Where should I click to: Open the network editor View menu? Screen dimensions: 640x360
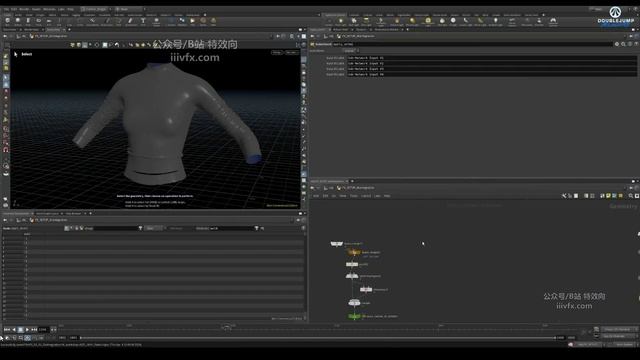click(343, 196)
